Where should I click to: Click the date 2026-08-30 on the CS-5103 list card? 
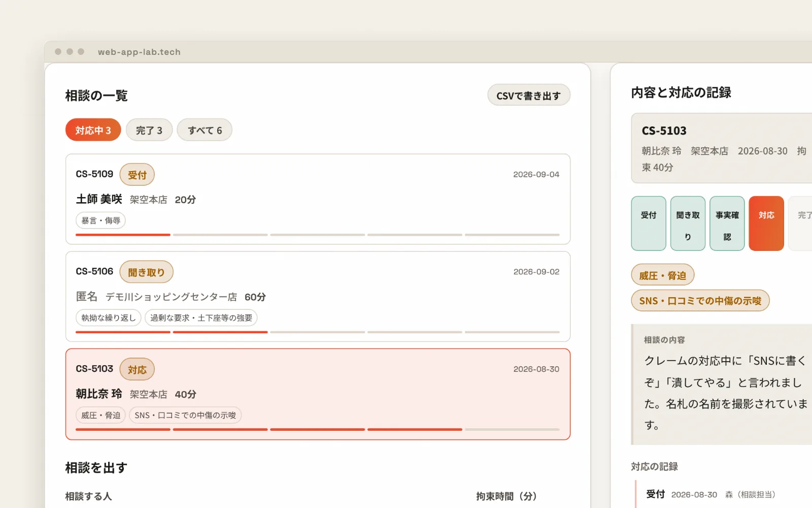pos(536,369)
